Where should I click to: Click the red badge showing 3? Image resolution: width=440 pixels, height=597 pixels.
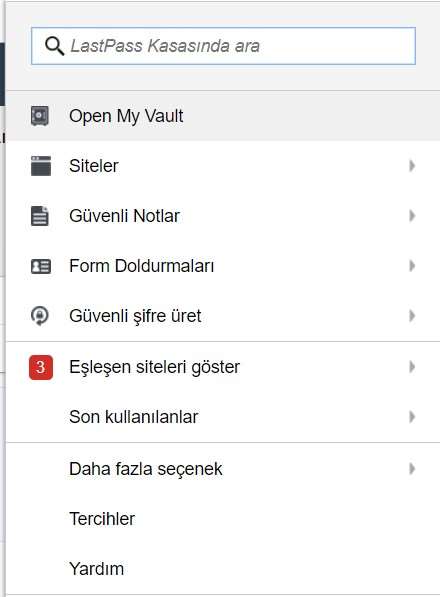41,367
